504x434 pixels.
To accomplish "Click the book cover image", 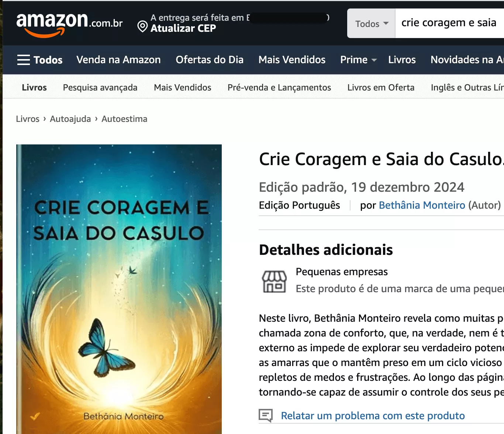I will coord(119,289).
